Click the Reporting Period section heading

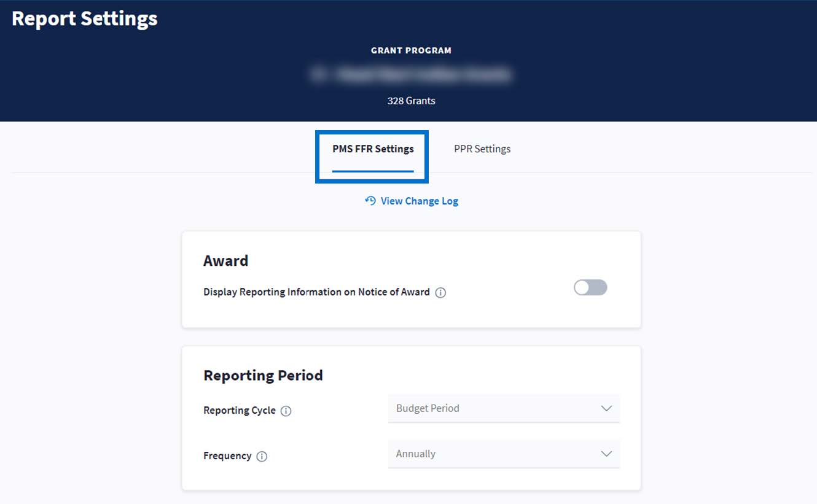pyautogui.click(x=263, y=375)
